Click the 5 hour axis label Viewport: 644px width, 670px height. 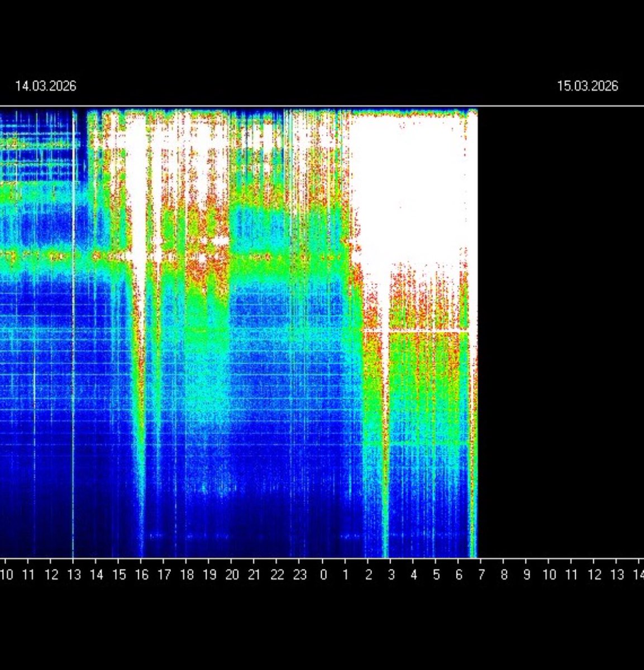[436, 575]
